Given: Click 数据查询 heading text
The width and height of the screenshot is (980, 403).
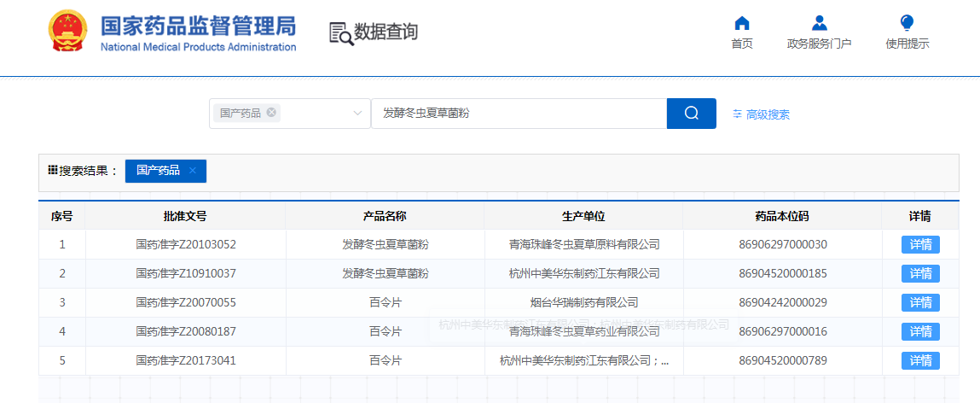Looking at the screenshot, I should (386, 32).
